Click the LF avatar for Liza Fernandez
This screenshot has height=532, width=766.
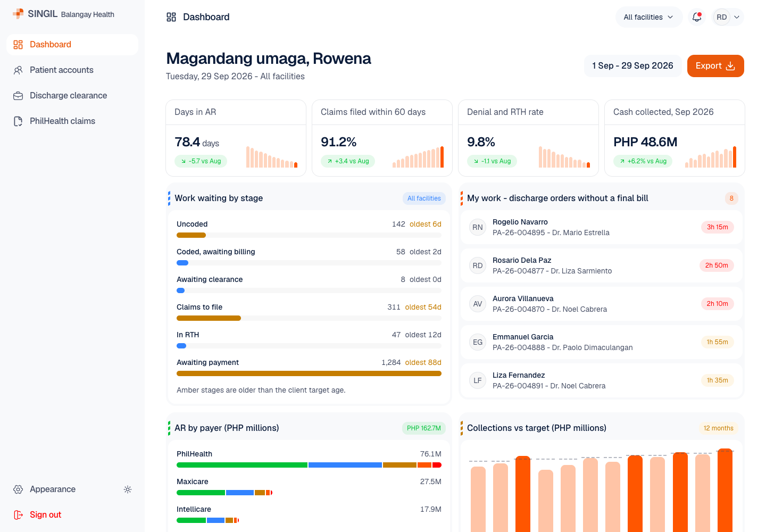(478, 380)
